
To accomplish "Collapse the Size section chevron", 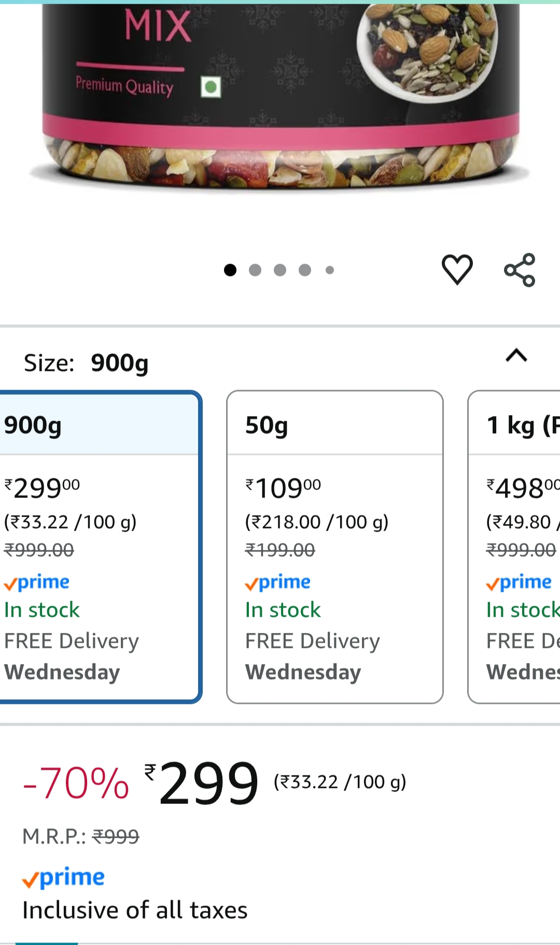I will 516,356.
